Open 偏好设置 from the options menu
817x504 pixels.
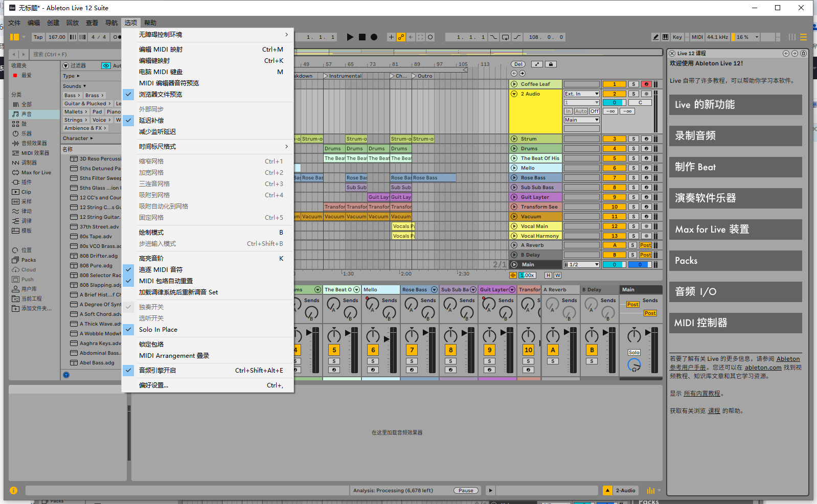[153, 385]
